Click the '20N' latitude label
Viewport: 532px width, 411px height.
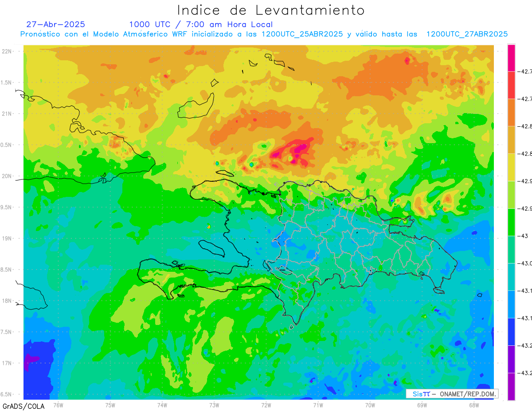pyautogui.click(x=8, y=176)
